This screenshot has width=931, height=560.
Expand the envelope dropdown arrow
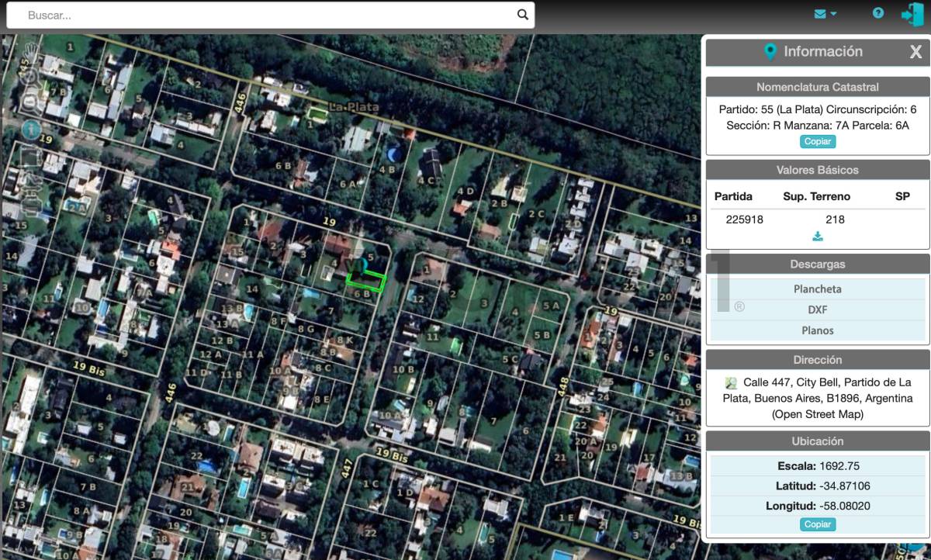click(834, 14)
